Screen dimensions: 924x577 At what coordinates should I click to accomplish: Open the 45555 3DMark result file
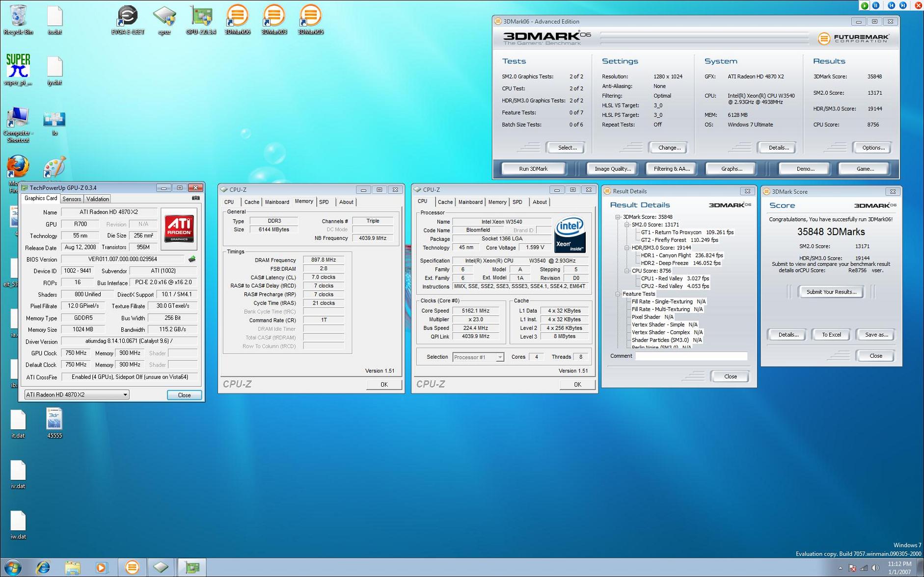[54, 422]
